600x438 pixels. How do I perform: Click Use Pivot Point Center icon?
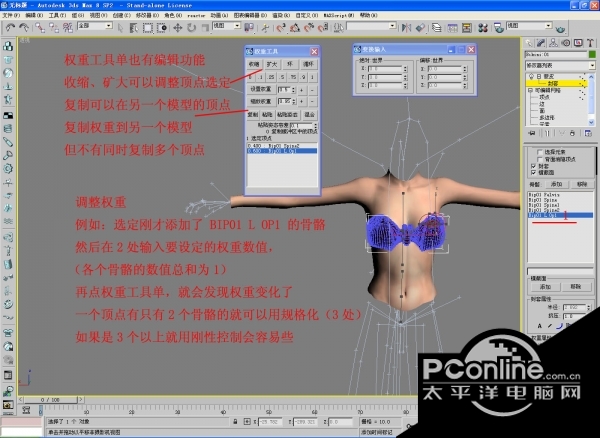[x=249, y=28]
